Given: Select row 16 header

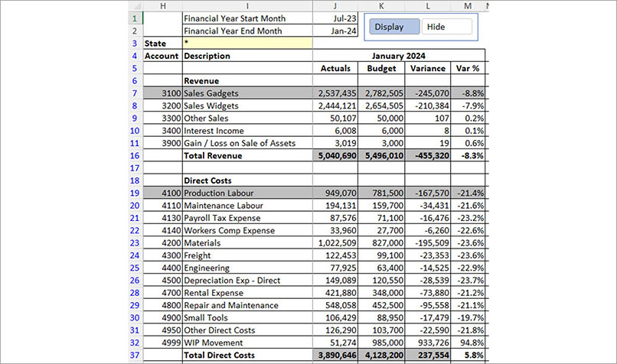Looking at the screenshot, I should point(135,155).
